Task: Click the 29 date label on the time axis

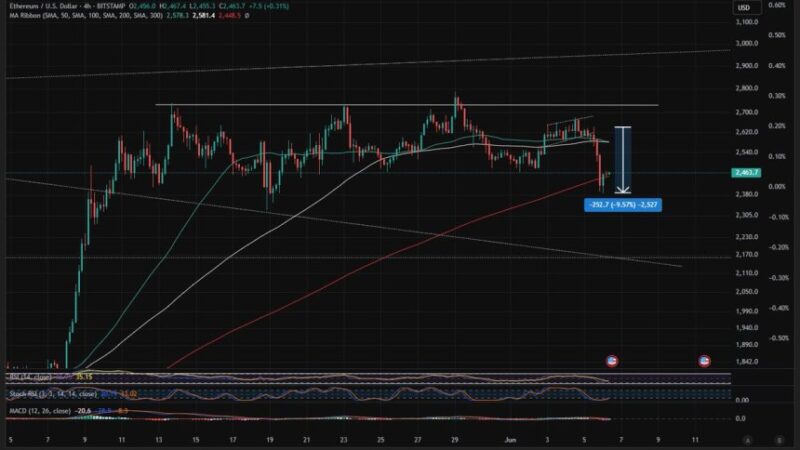Action: pos(455,440)
